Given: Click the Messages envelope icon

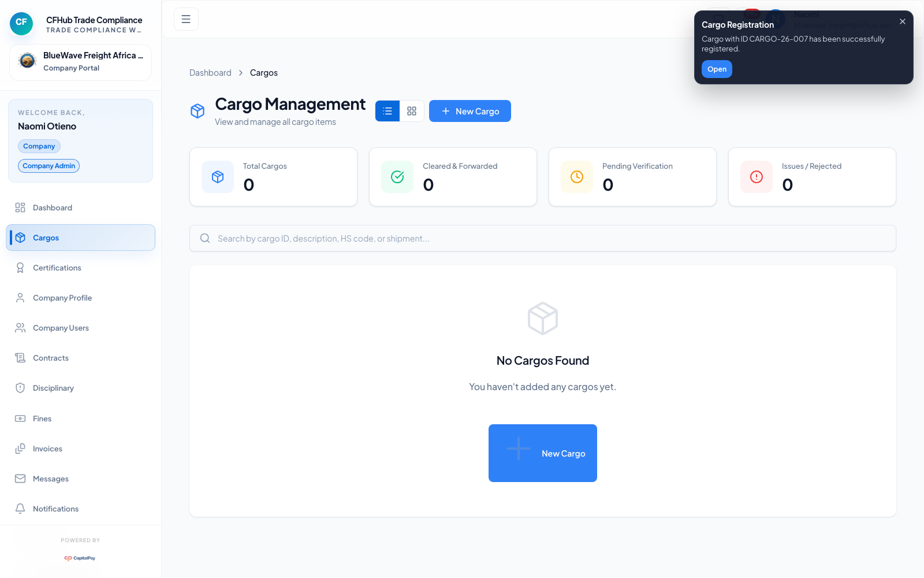Looking at the screenshot, I should coord(20,479).
